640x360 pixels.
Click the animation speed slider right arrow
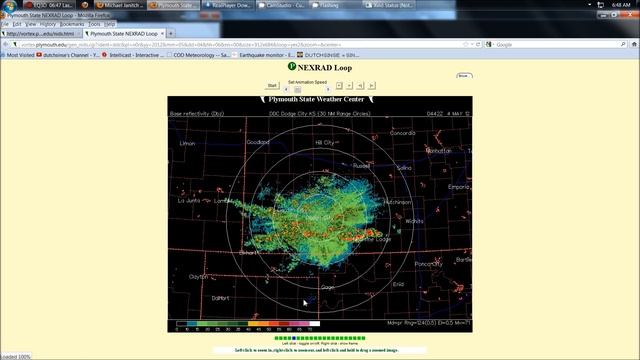click(328, 90)
